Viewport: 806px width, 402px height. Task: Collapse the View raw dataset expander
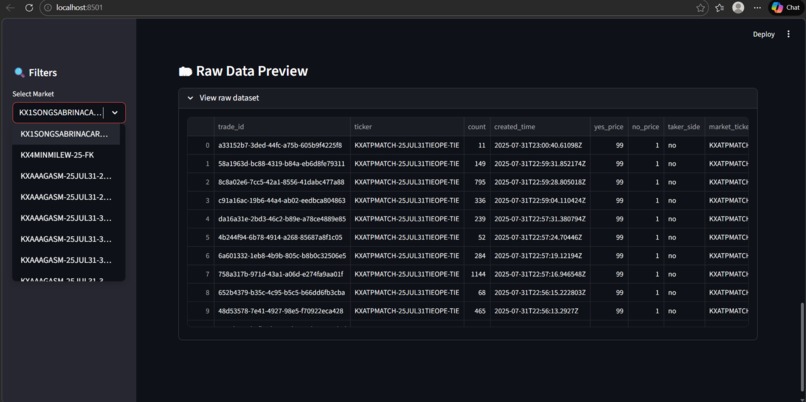pos(468,98)
